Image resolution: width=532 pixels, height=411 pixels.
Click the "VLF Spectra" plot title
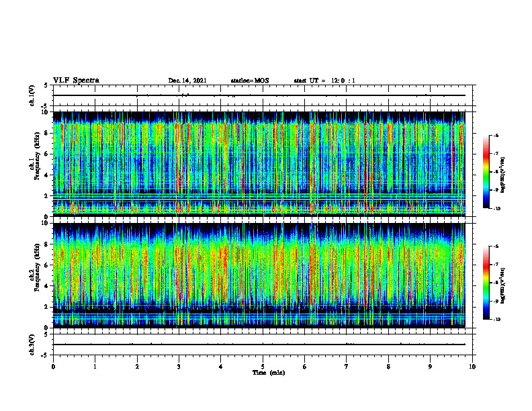(x=76, y=81)
